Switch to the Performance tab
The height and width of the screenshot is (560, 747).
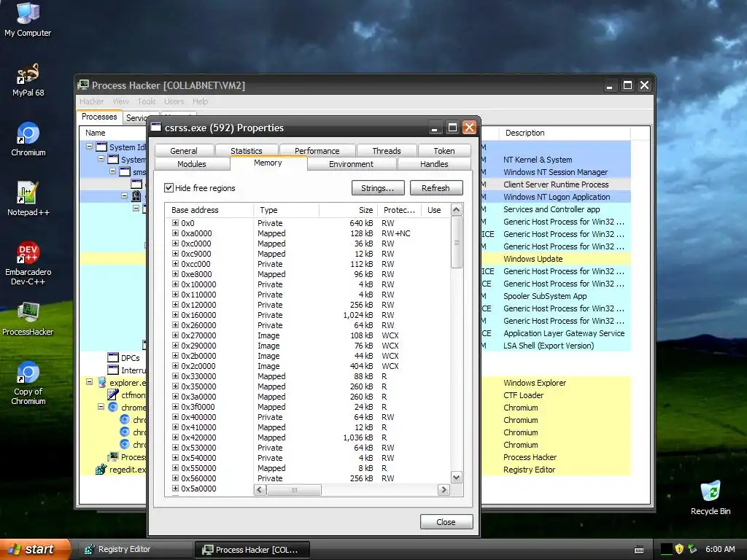point(317,150)
